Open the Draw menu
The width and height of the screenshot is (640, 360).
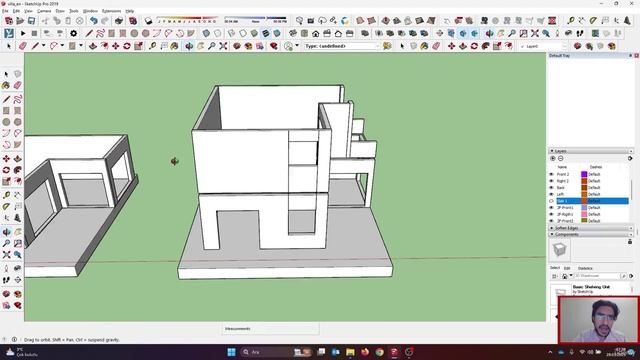tap(60, 11)
